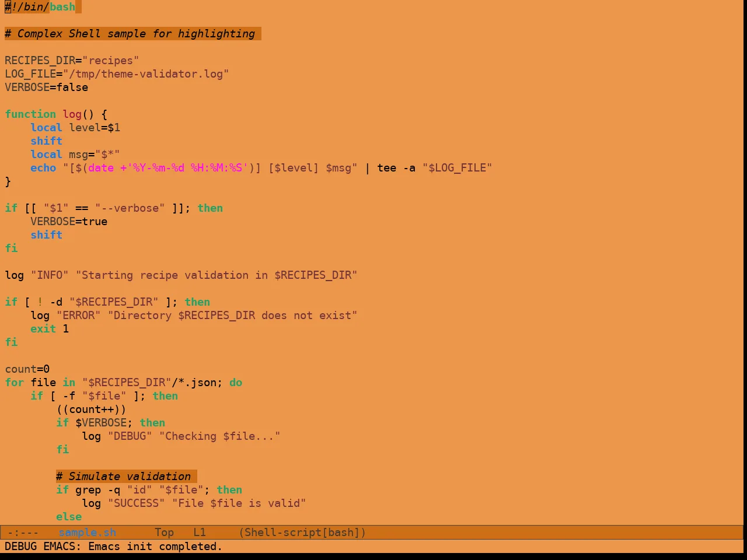Click the 'local level=$1' line

(75, 128)
